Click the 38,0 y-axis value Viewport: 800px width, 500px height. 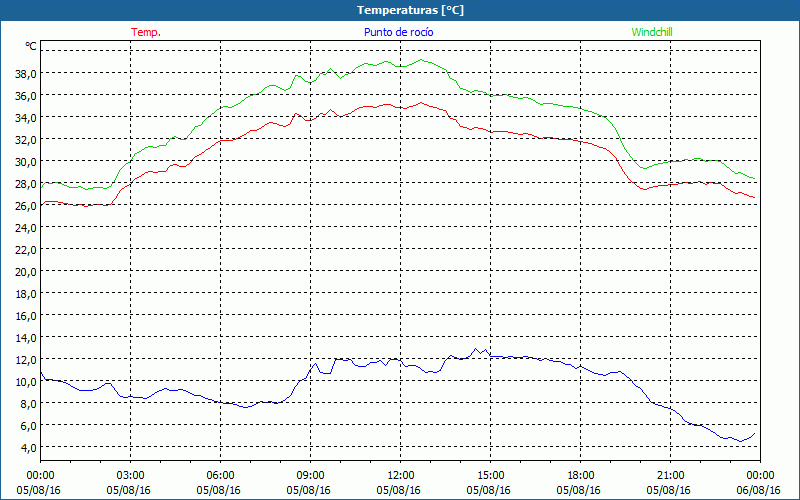26,73
